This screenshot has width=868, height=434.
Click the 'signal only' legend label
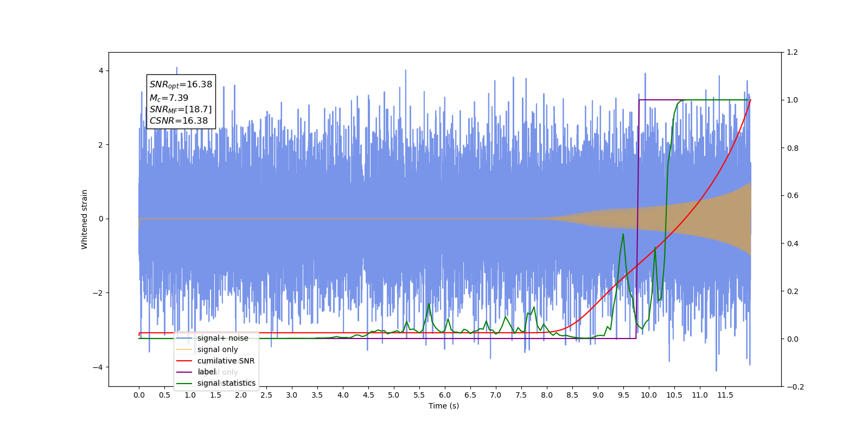(x=218, y=349)
